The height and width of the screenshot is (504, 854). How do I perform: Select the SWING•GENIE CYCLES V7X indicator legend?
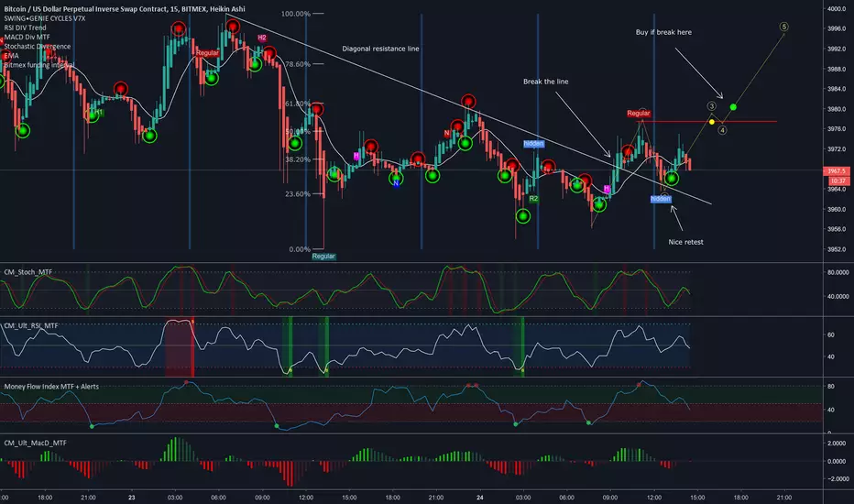click(x=45, y=18)
